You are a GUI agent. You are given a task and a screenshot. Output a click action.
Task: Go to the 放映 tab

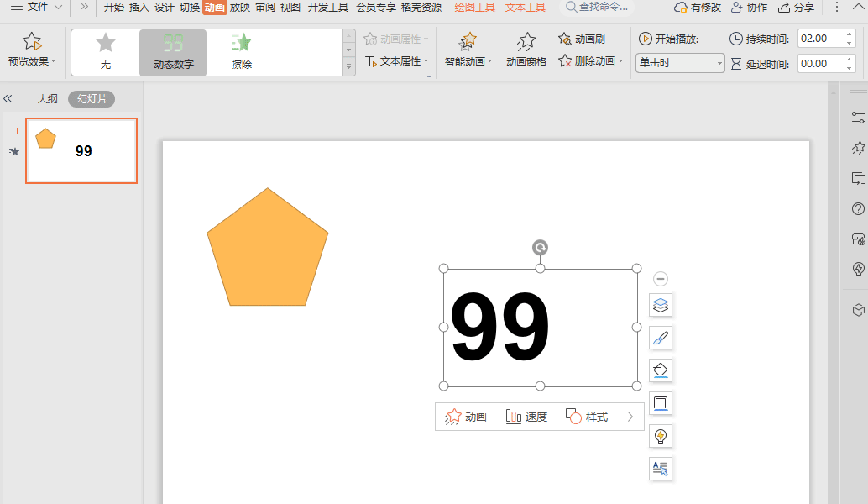(x=240, y=8)
